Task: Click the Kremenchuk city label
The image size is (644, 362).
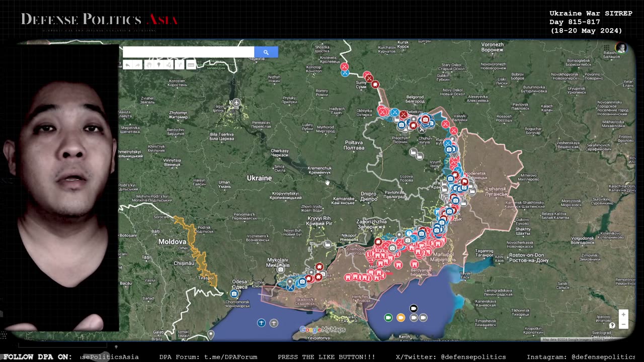Action: pos(319,170)
